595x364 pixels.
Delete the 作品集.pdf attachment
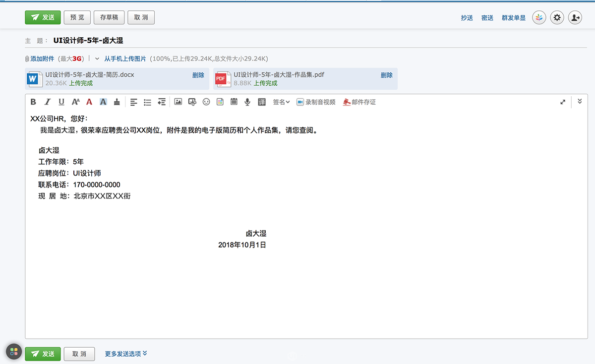(387, 75)
